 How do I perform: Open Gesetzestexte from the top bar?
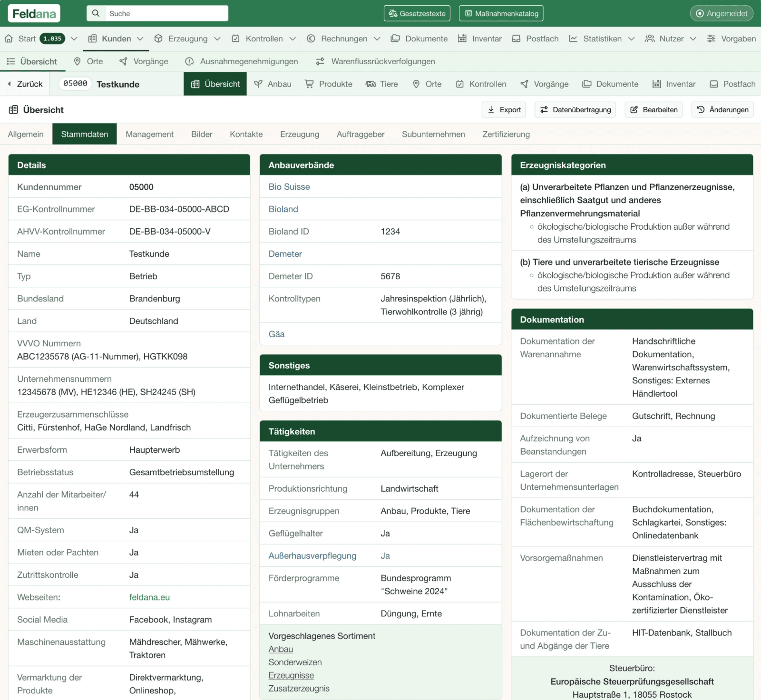click(x=417, y=13)
